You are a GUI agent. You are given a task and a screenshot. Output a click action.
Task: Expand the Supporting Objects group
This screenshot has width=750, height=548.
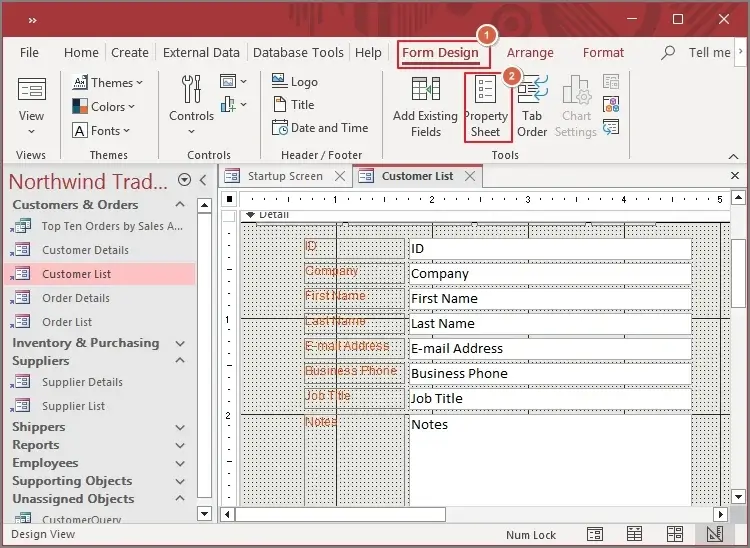point(180,481)
